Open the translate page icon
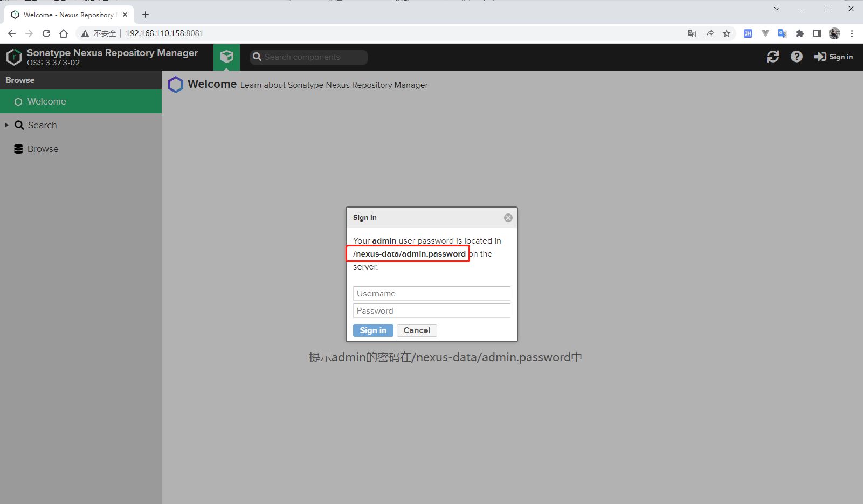Image resolution: width=863 pixels, height=504 pixels. coord(692,33)
